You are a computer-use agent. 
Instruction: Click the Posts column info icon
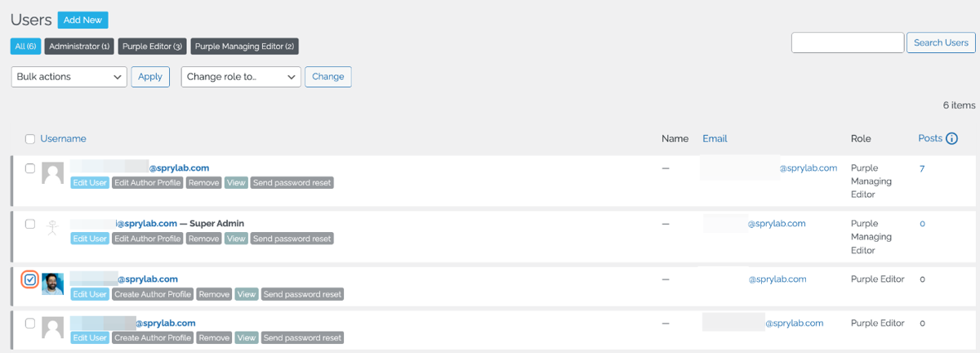point(951,139)
